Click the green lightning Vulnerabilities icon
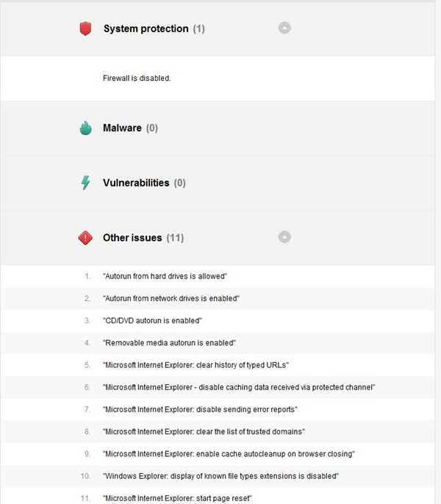The height and width of the screenshot is (504, 441). 86,183
